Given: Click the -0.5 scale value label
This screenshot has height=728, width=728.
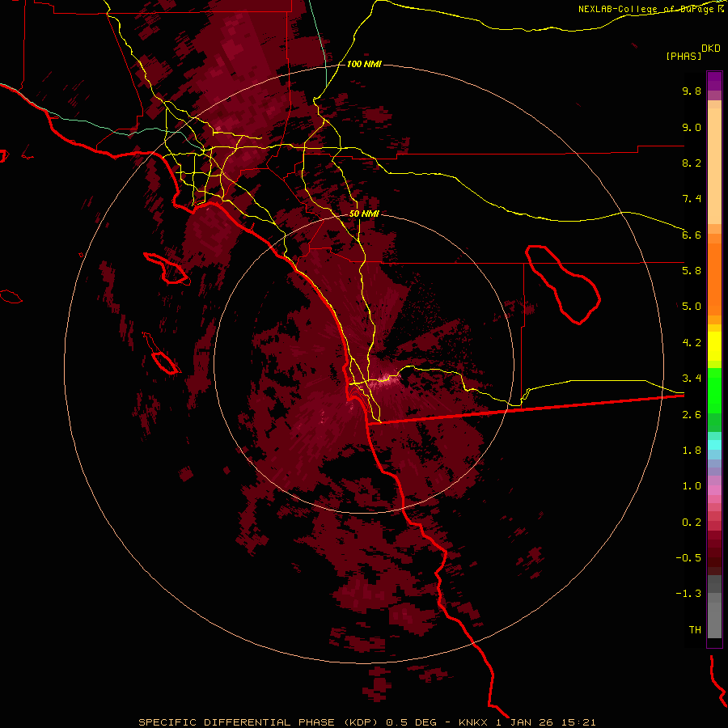Looking at the screenshot, I should click(688, 557).
